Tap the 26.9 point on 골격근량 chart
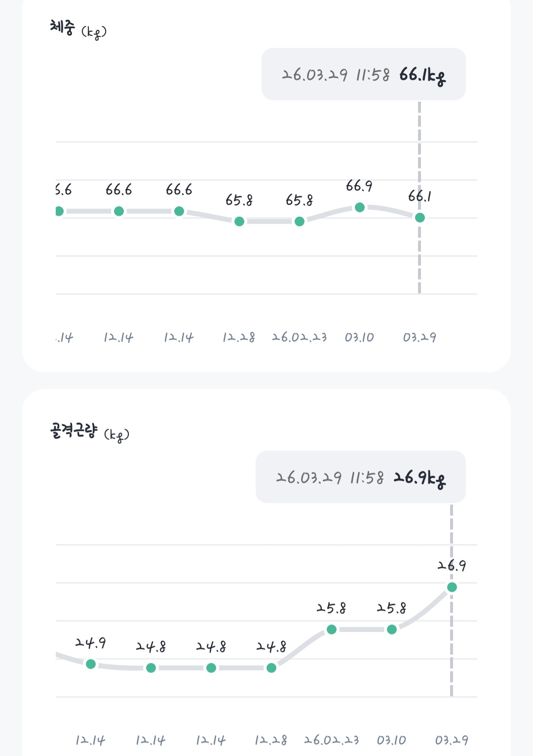 pos(452,587)
